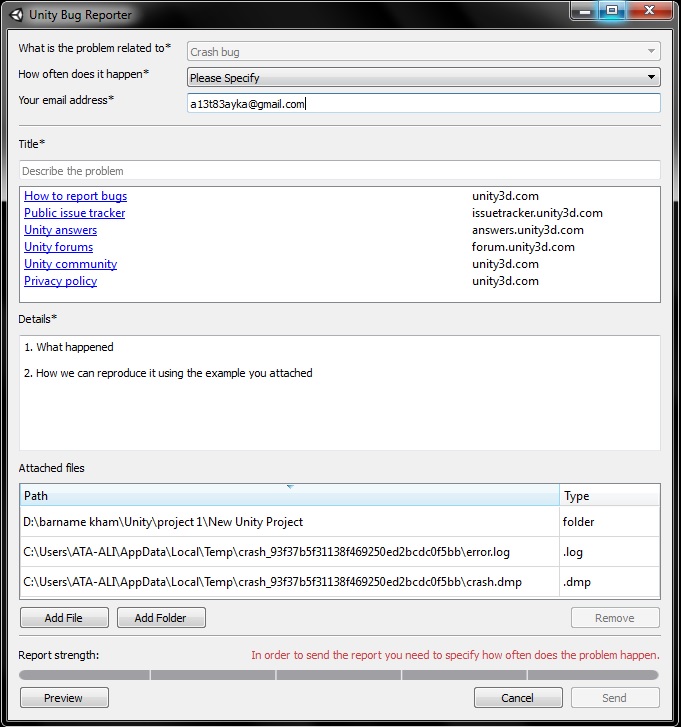The width and height of the screenshot is (681, 727).
Task: Select the crash.dmp attached file row
Action: click(340, 581)
